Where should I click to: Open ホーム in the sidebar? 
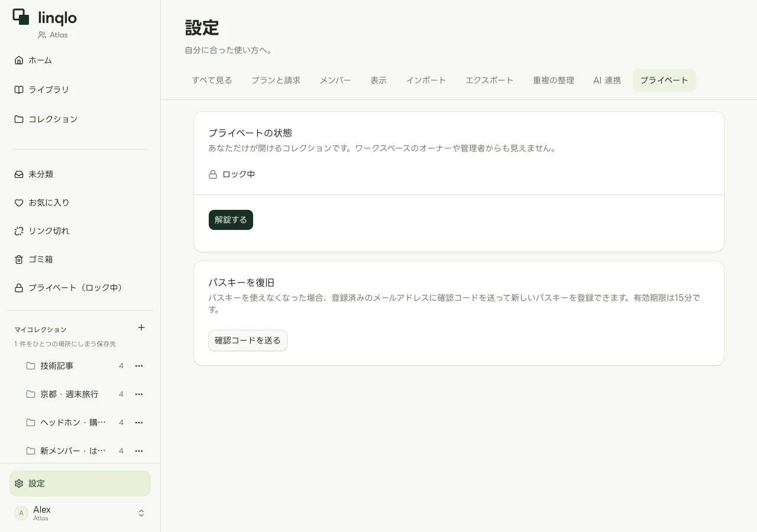pyautogui.click(x=80, y=60)
